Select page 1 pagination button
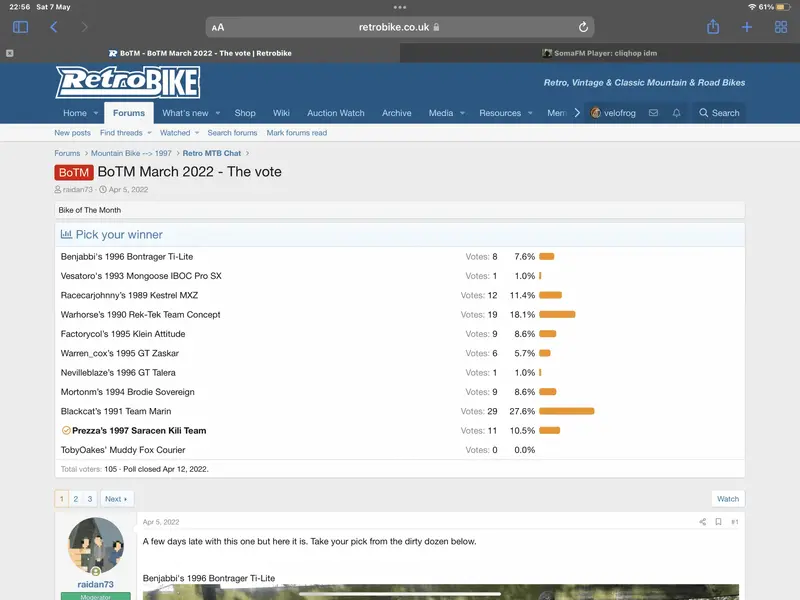 pos(61,498)
